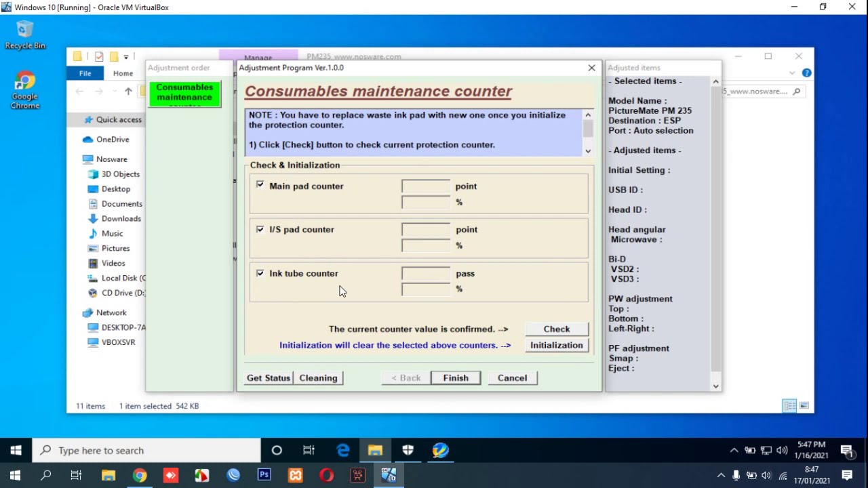Image resolution: width=868 pixels, height=488 pixels.
Task: Open the Google Chrome desktop icon
Action: coord(25,90)
